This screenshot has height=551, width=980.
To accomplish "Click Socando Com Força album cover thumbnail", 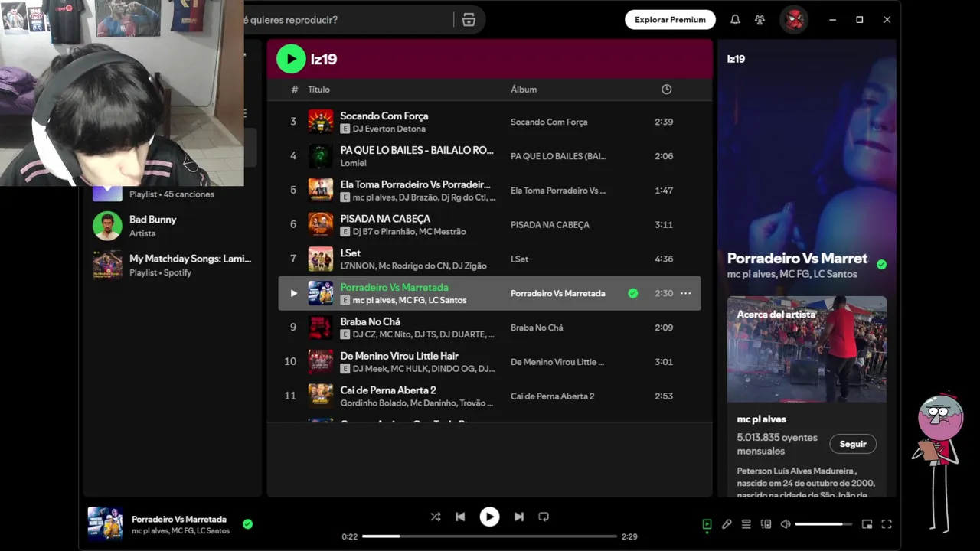I will tap(321, 122).
